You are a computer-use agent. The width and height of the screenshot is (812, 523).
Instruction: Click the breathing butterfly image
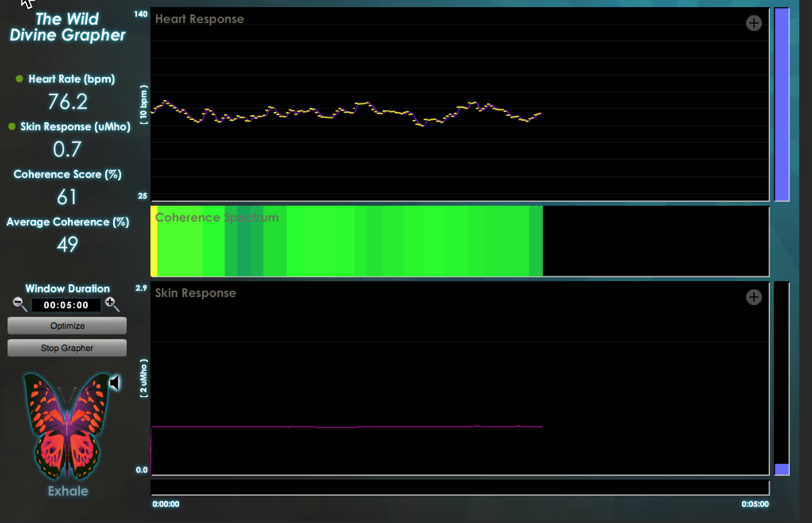click(67, 426)
